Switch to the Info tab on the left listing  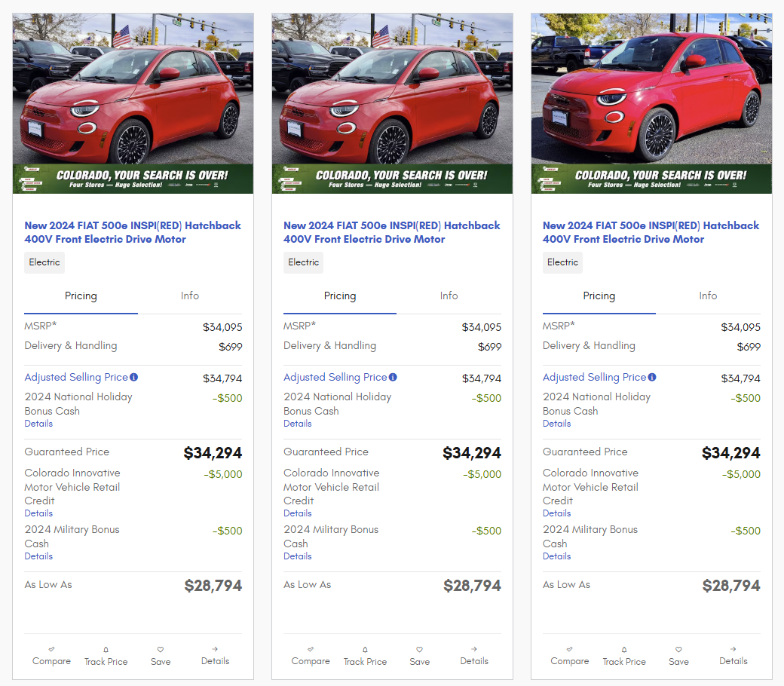coord(190,296)
